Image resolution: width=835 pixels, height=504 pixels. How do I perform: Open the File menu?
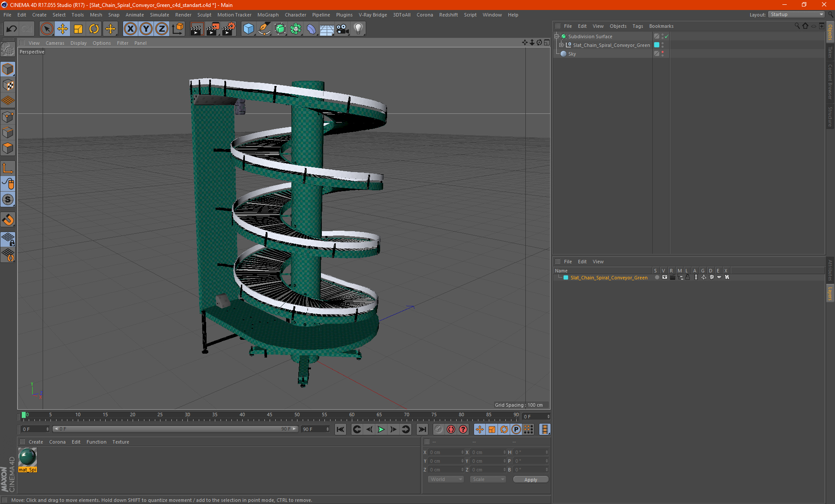point(7,15)
